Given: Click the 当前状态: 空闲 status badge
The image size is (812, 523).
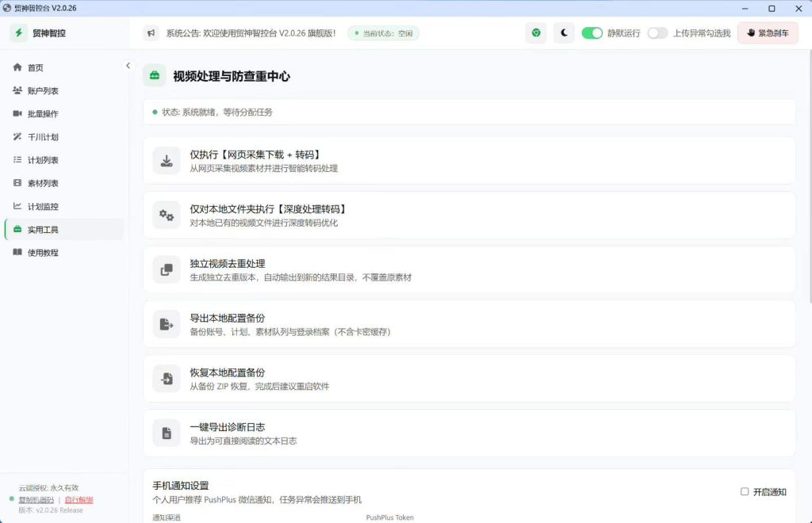Looking at the screenshot, I should [384, 33].
